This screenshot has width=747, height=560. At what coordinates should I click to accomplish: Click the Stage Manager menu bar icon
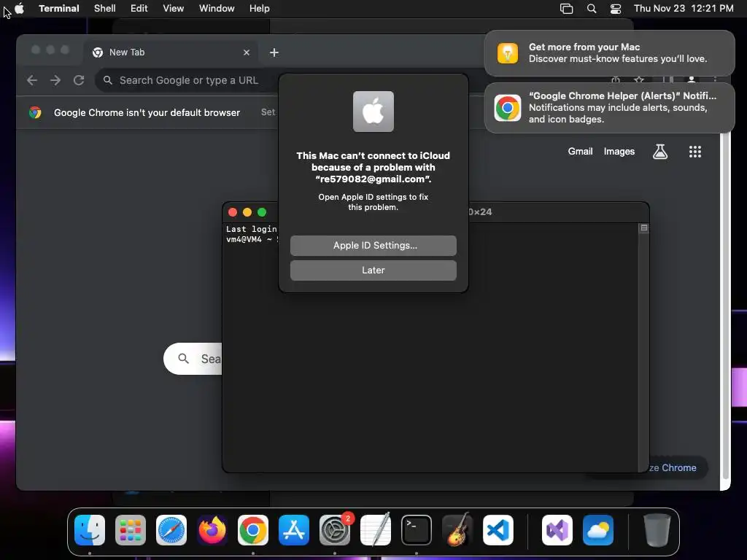pyautogui.click(x=566, y=9)
